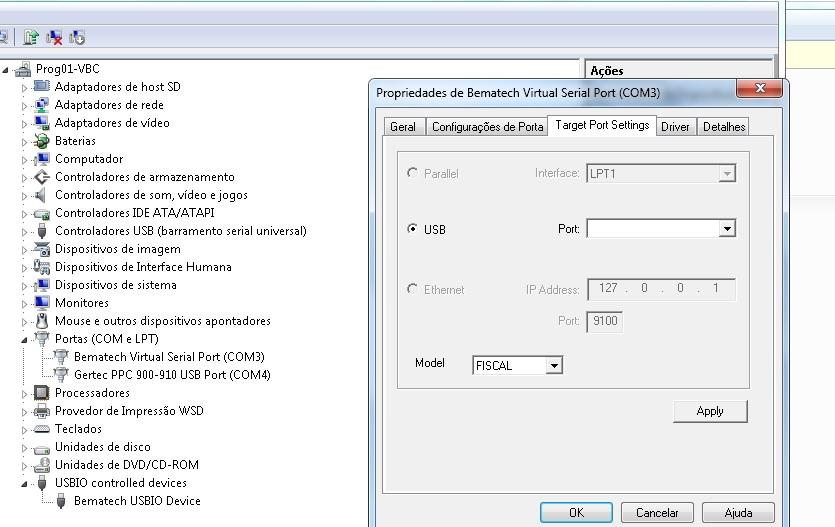Click the Unidades de DVD/CD-ROM icon

coord(42,465)
